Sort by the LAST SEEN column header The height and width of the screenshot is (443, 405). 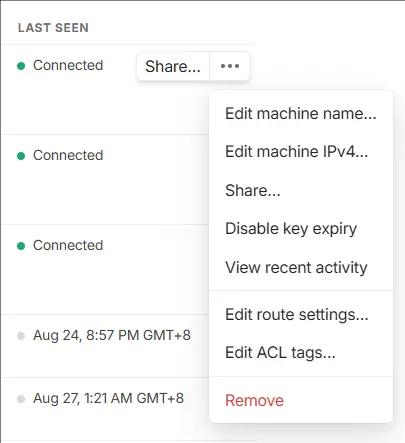[x=53, y=28]
